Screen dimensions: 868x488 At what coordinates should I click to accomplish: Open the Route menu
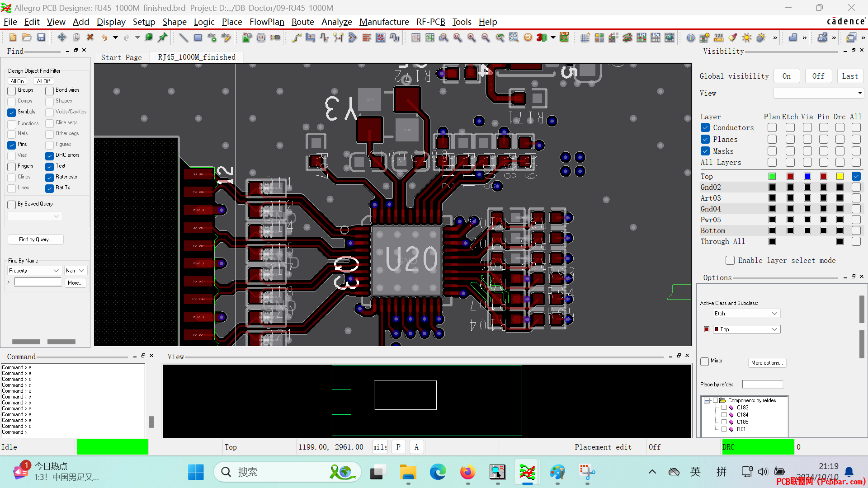[302, 22]
